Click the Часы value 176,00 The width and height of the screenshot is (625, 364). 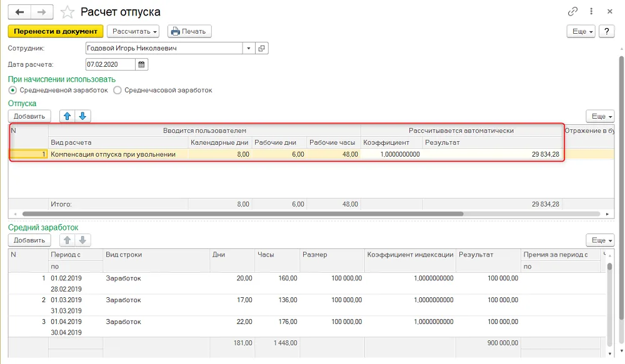(x=287, y=322)
